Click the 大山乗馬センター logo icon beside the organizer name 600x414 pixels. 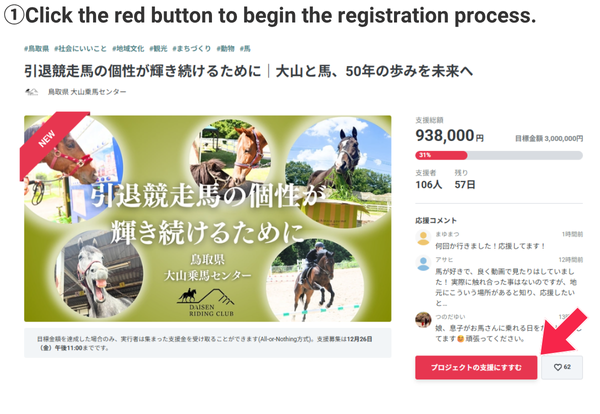[x=32, y=92]
